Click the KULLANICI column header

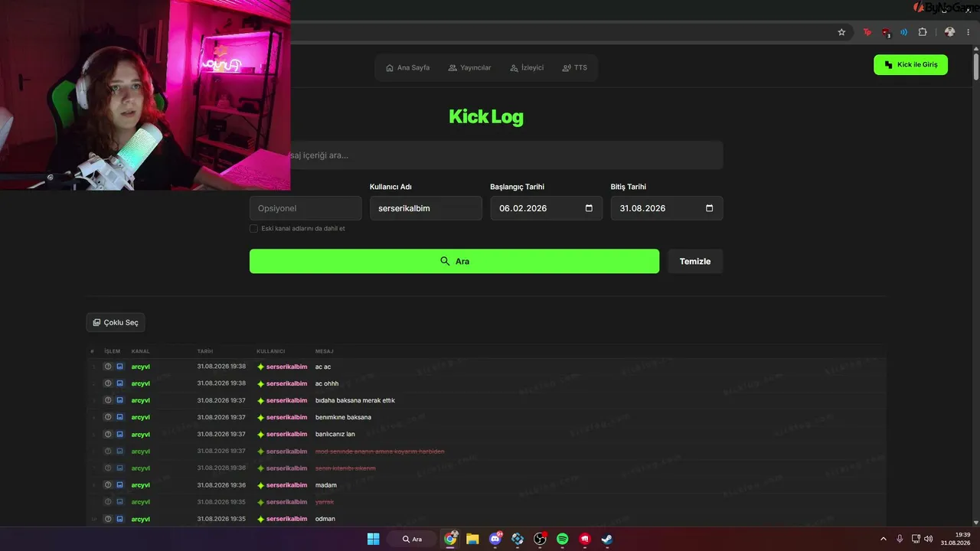(271, 351)
